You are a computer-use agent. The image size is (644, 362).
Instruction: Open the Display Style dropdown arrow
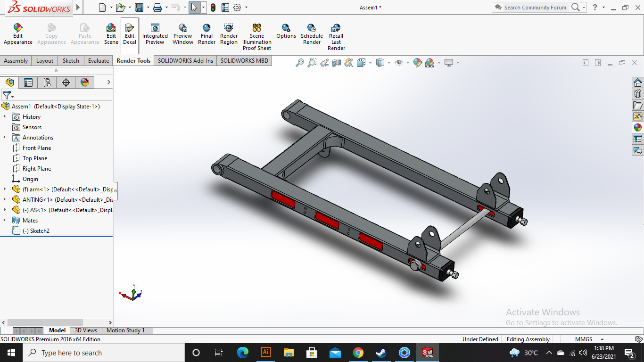[389, 63]
